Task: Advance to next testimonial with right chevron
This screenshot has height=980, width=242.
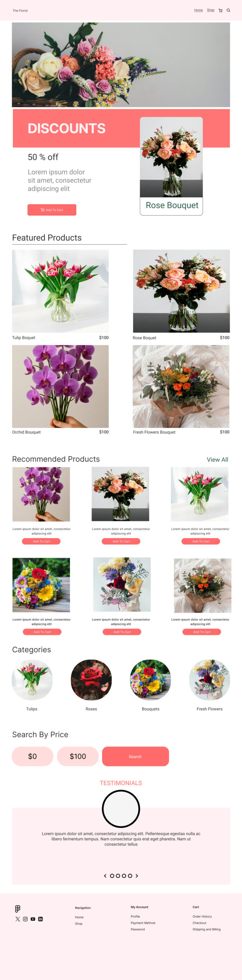Action: pos(137,875)
